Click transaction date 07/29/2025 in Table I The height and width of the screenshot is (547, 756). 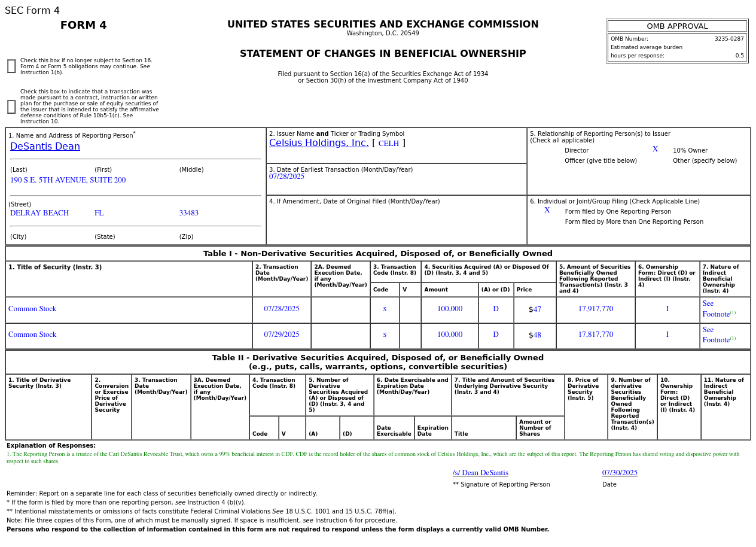pyautogui.click(x=282, y=335)
